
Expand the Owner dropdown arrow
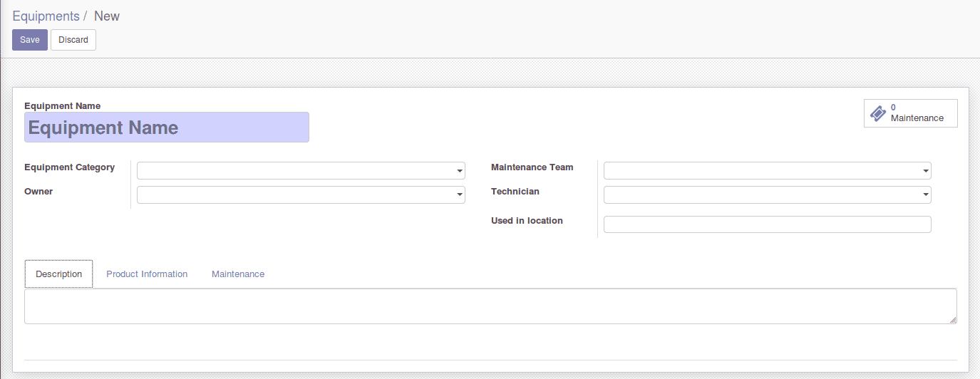[460, 195]
